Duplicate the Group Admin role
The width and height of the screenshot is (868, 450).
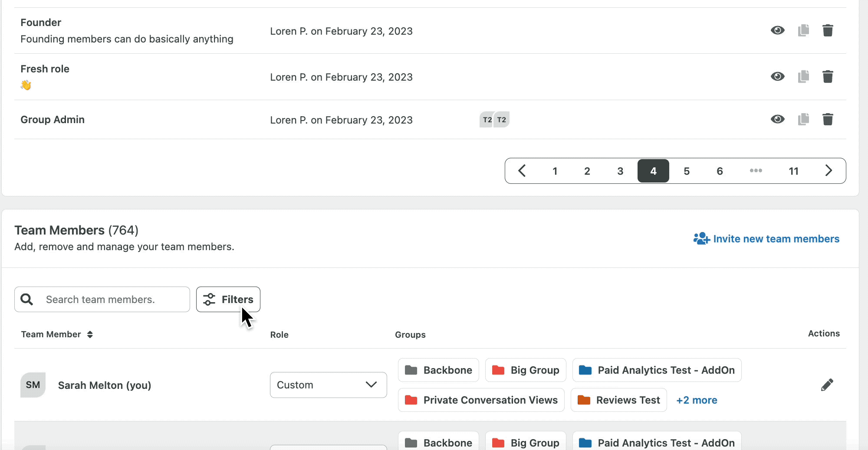click(803, 119)
